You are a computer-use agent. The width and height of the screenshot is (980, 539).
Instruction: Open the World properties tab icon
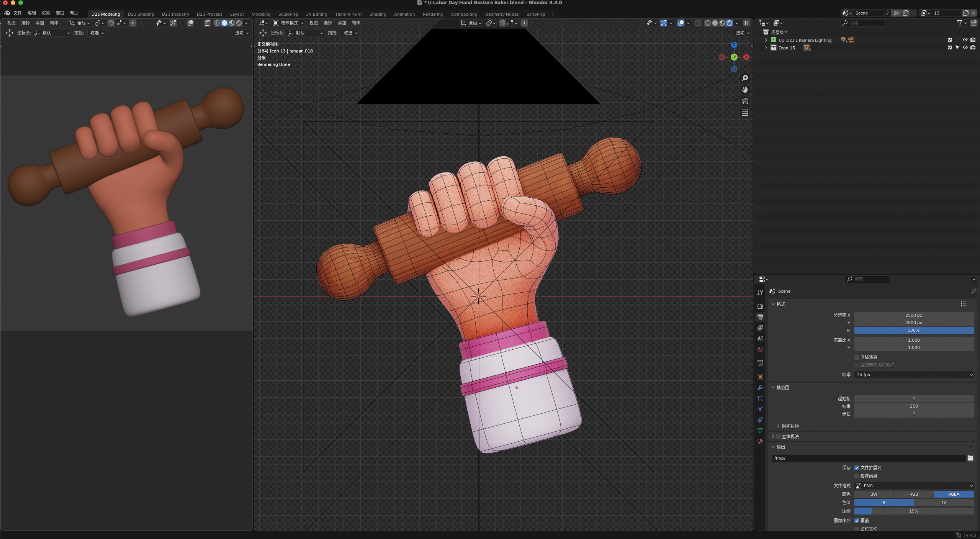pos(760,349)
